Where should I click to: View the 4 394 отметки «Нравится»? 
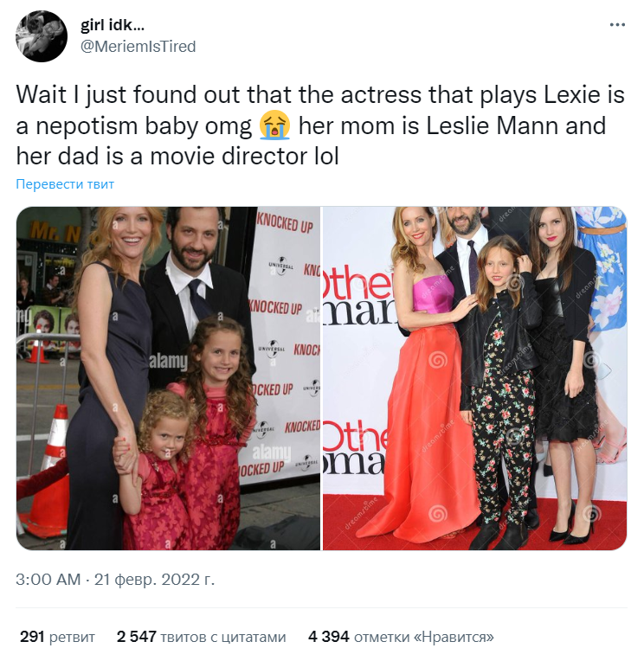click(401, 637)
